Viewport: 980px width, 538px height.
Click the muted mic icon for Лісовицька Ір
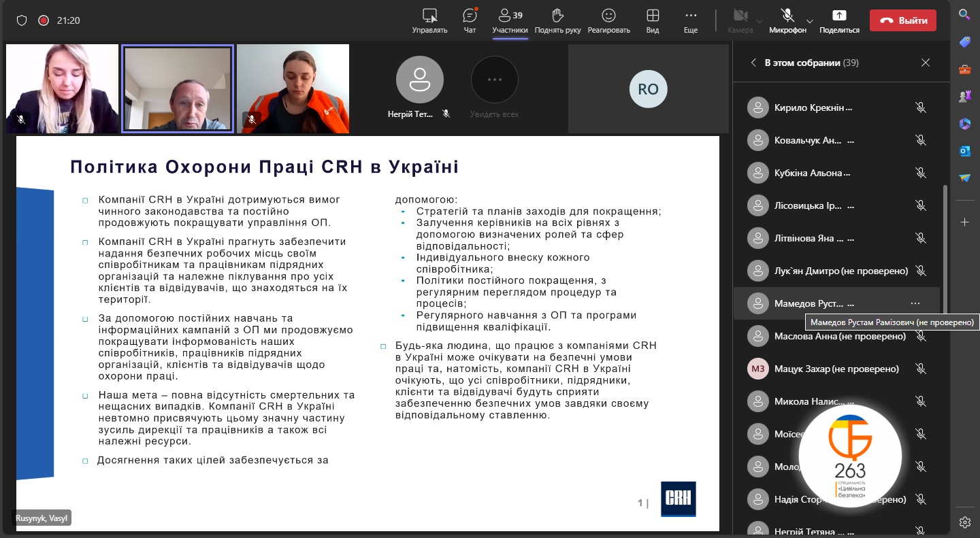tap(921, 205)
